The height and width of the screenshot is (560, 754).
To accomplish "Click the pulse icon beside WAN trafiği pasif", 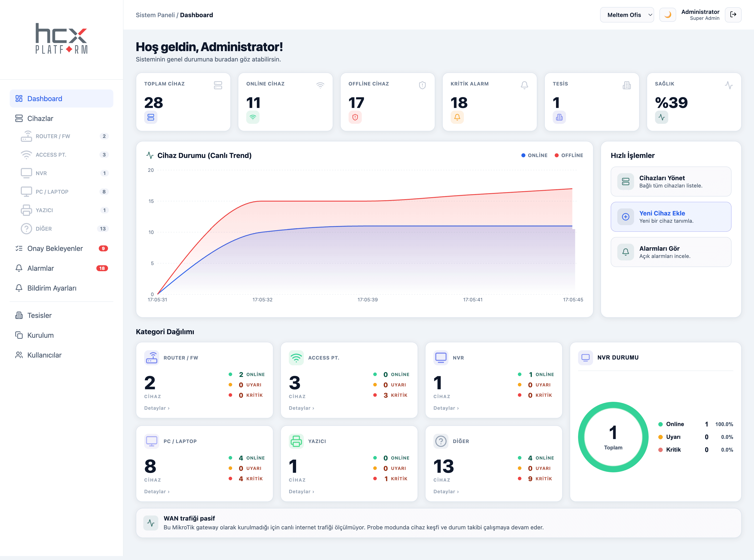I will click(151, 523).
